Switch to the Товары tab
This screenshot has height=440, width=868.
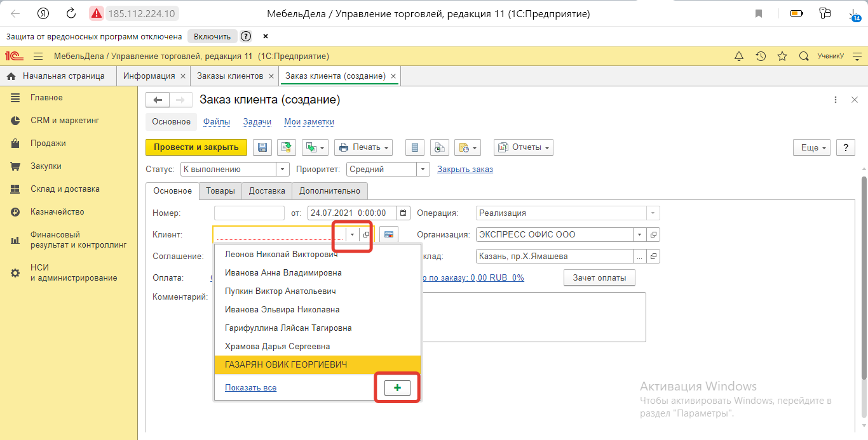click(x=220, y=191)
